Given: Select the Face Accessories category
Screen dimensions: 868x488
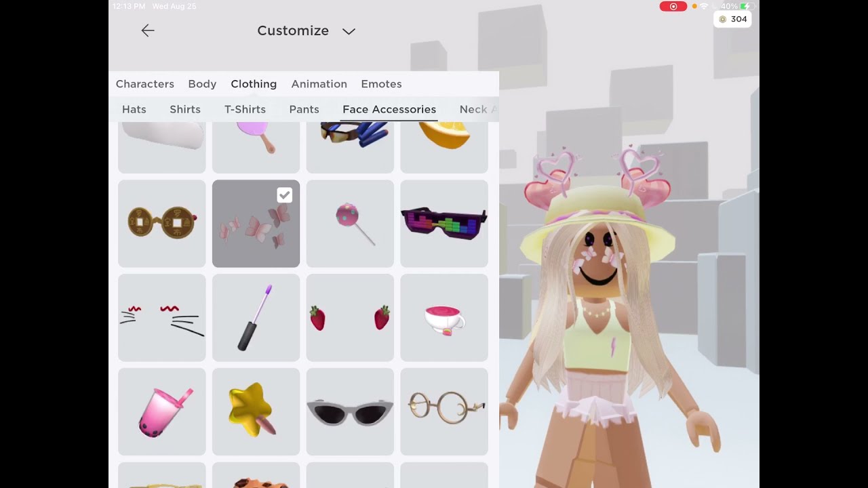Looking at the screenshot, I should click(389, 109).
